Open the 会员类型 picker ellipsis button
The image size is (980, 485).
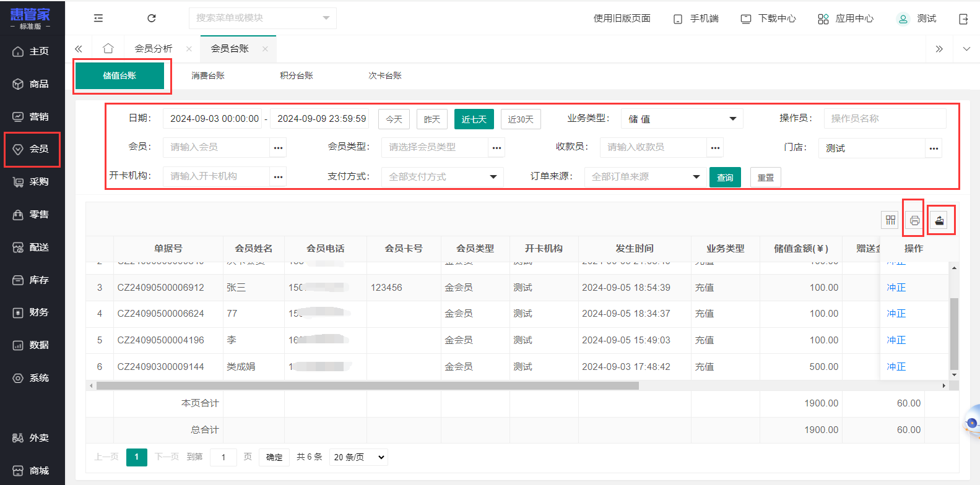pos(497,148)
